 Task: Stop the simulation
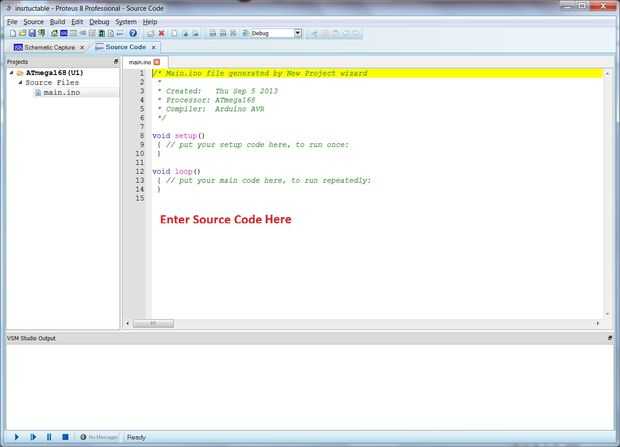(x=65, y=437)
